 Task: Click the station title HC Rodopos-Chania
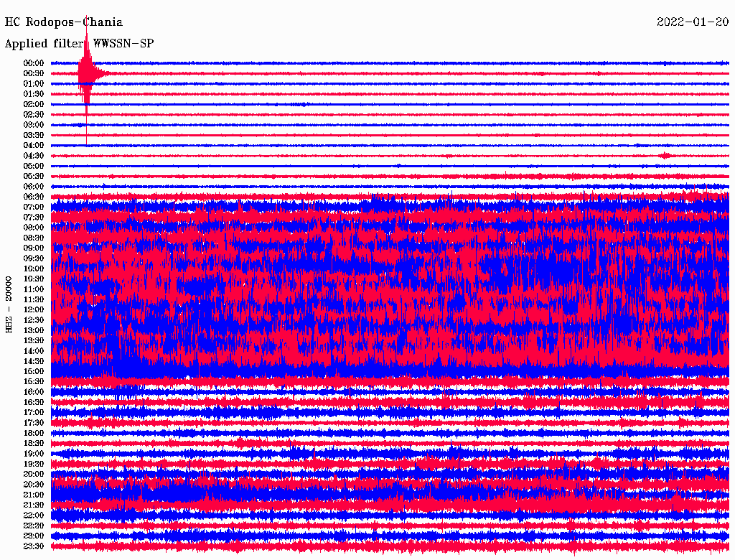click(x=64, y=22)
